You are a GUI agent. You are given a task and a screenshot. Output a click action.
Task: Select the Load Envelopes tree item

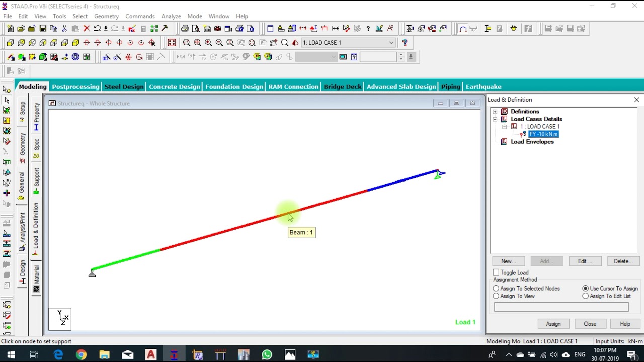tap(532, 142)
